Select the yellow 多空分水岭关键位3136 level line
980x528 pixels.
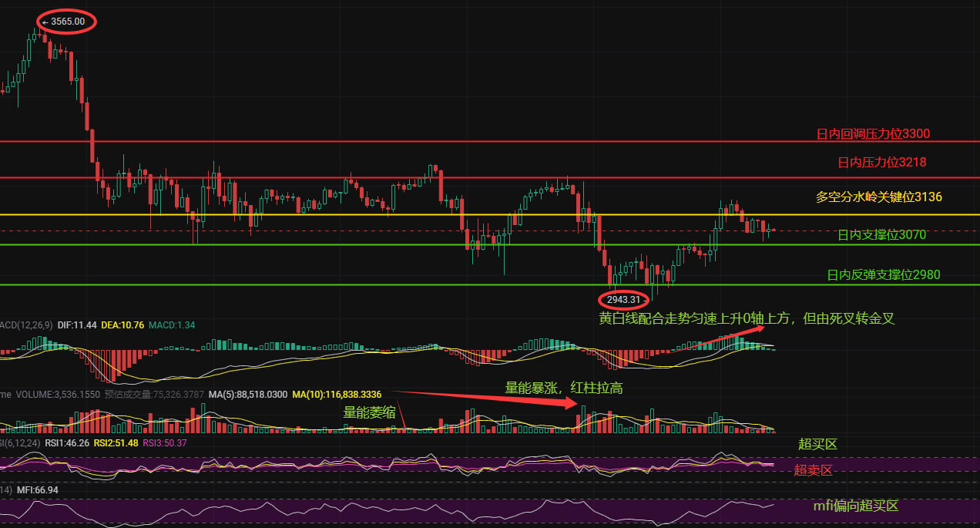point(878,197)
